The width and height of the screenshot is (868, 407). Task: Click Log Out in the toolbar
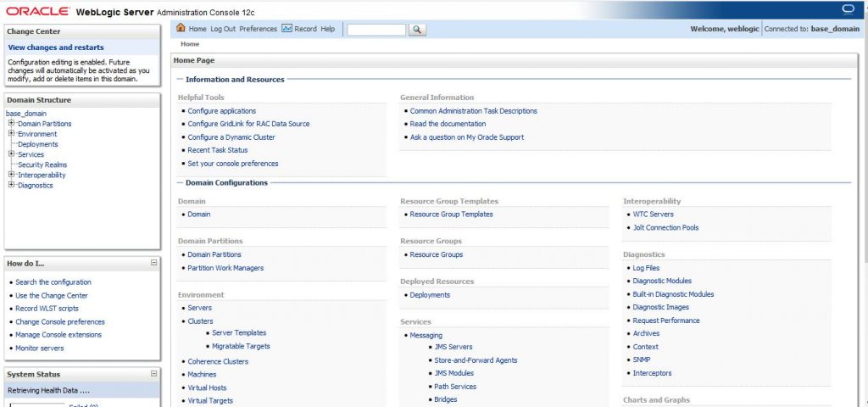223,29
